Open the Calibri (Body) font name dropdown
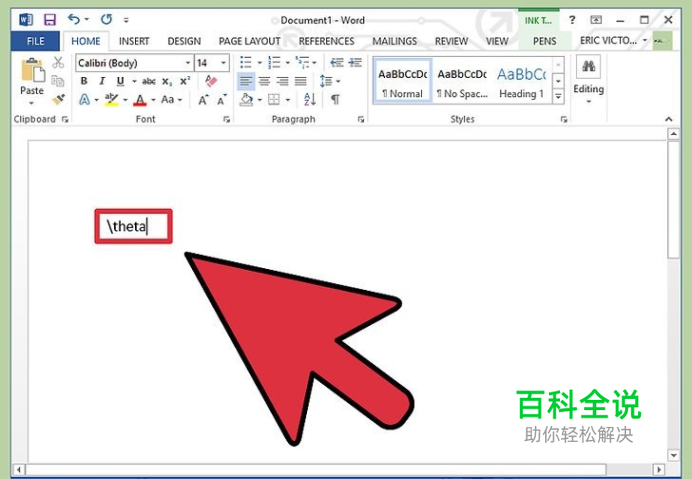Image resolution: width=692 pixels, height=479 pixels. point(188,63)
